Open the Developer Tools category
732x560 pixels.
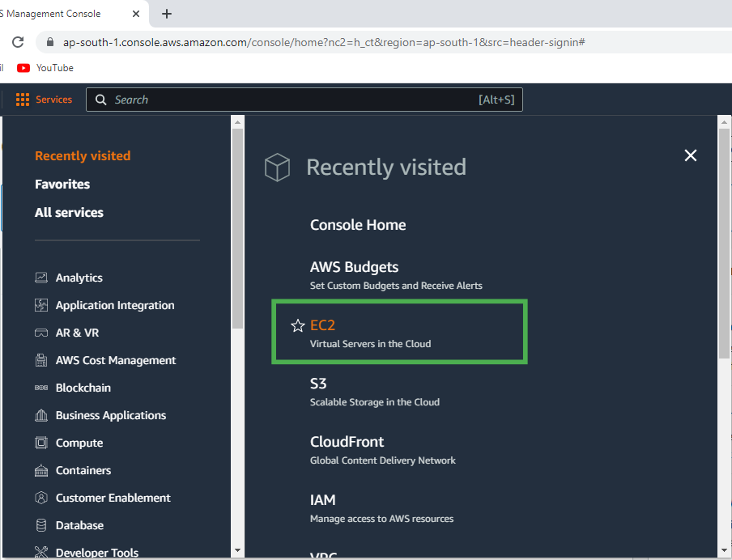coord(97,553)
